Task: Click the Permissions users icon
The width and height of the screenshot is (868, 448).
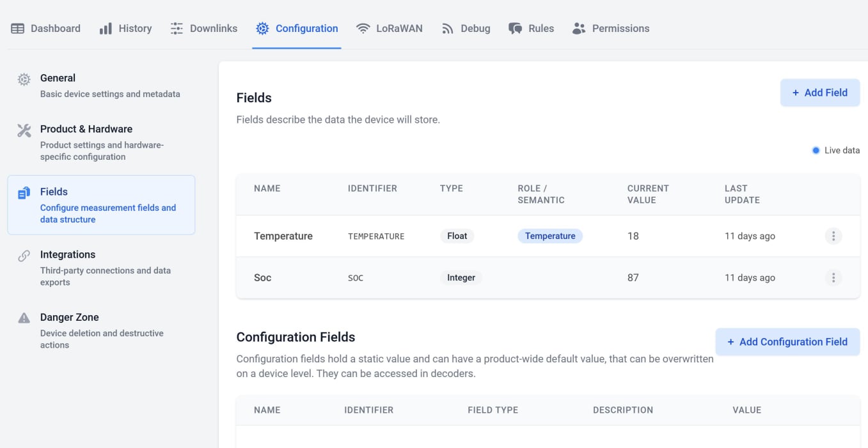Action: click(579, 29)
